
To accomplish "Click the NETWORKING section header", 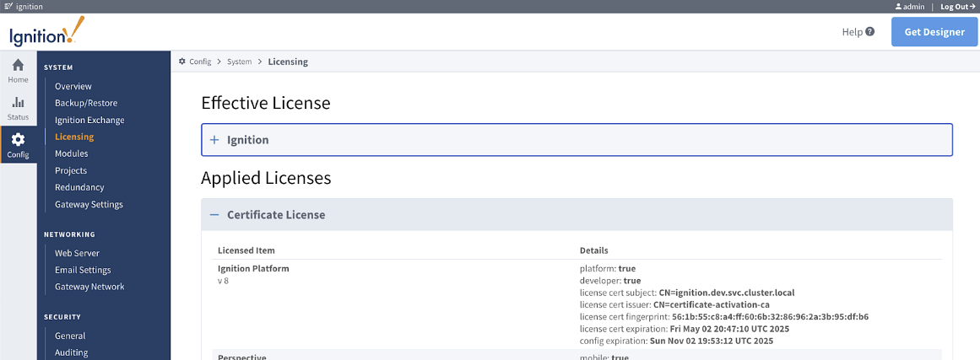I will (x=69, y=234).
